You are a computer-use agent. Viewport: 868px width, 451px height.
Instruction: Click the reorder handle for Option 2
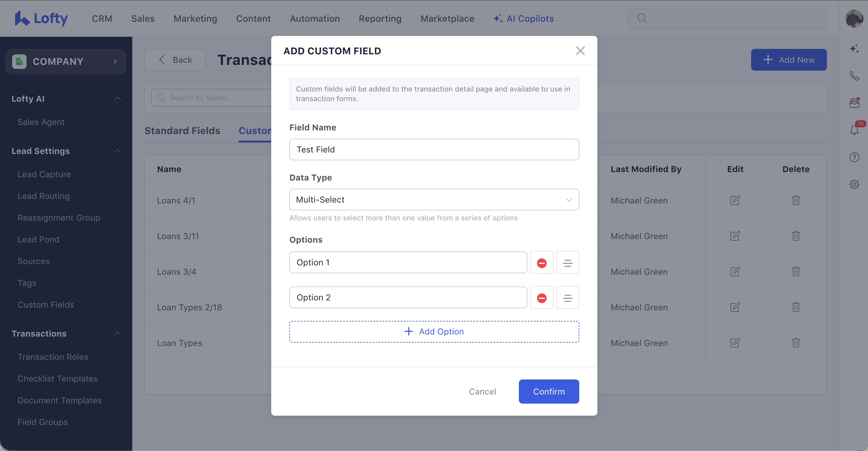tap(567, 298)
